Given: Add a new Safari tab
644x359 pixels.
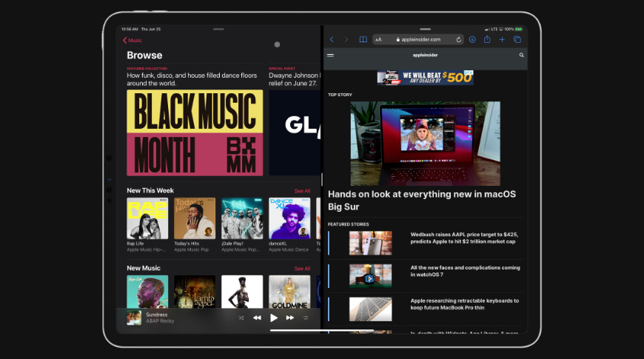Looking at the screenshot, I should pos(502,39).
